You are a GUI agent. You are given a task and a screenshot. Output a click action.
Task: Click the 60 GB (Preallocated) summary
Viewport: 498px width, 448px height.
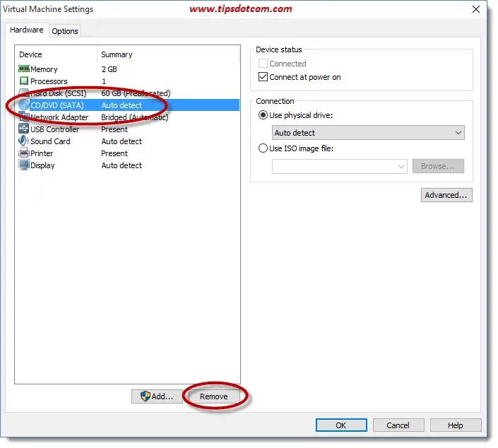pyautogui.click(x=136, y=93)
